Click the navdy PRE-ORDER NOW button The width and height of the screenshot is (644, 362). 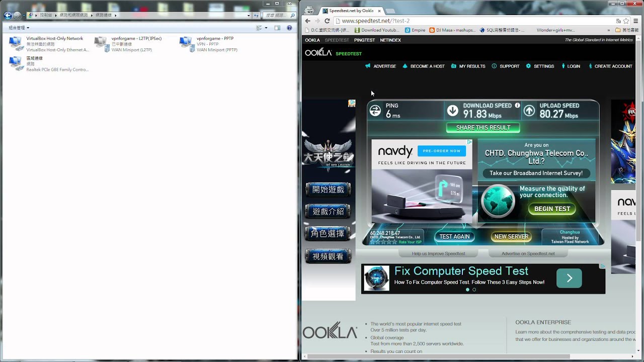(x=441, y=151)
